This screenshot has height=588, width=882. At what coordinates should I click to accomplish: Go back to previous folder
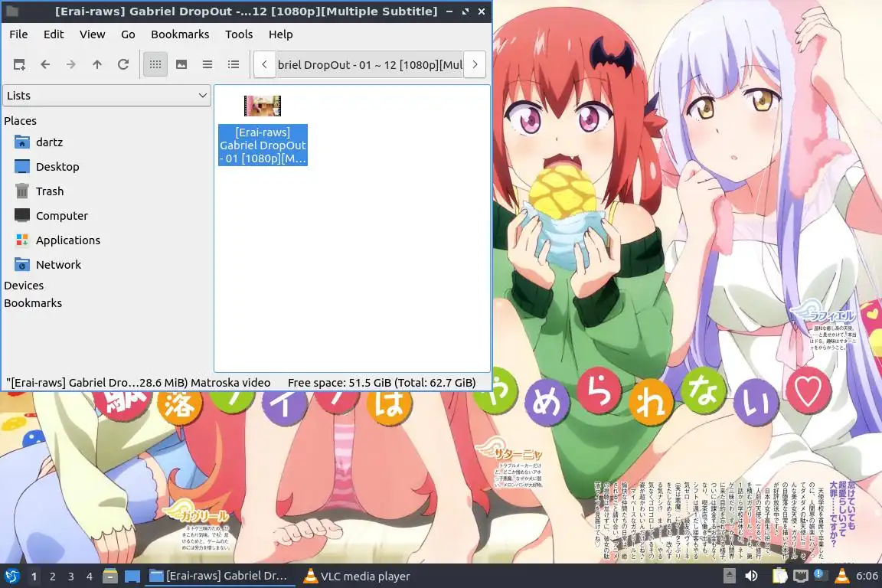pos(46,64)
